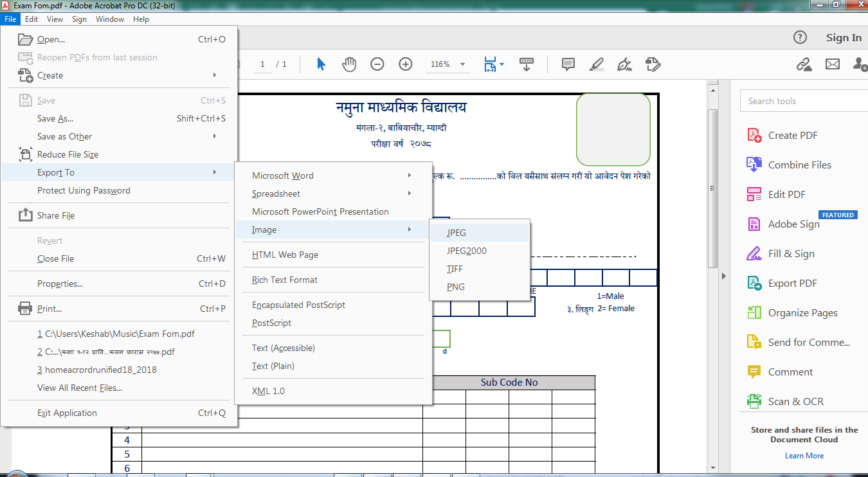Open the fit page options dropdown arrow
The height and width of the screenshot is (477, 868).
pos(502,64)
